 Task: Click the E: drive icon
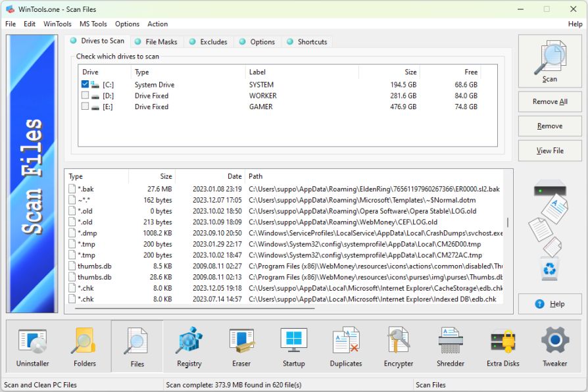(x=95, y=107)
